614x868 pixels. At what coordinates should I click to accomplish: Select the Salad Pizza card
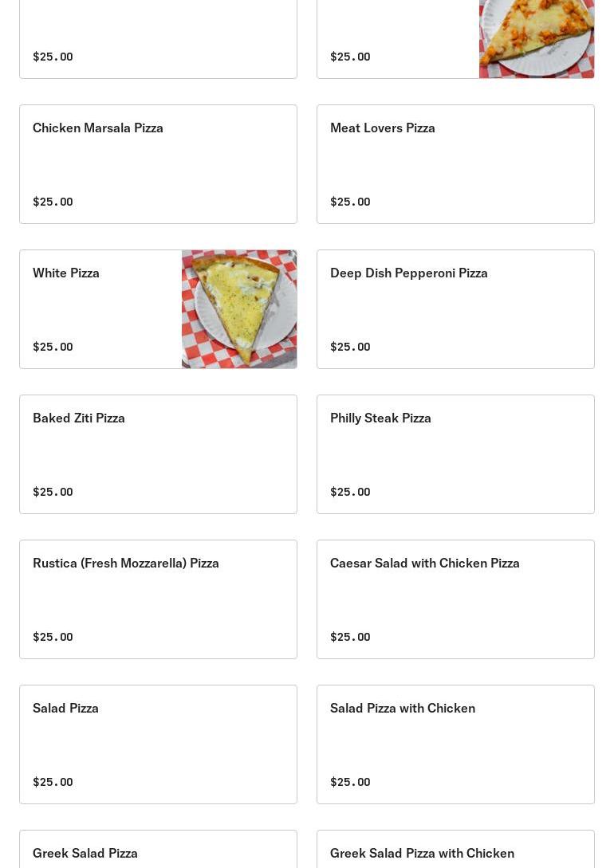click(65, 709)
